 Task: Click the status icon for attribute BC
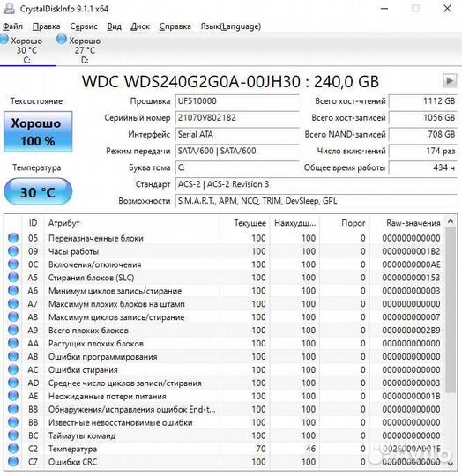click(13, 435)
